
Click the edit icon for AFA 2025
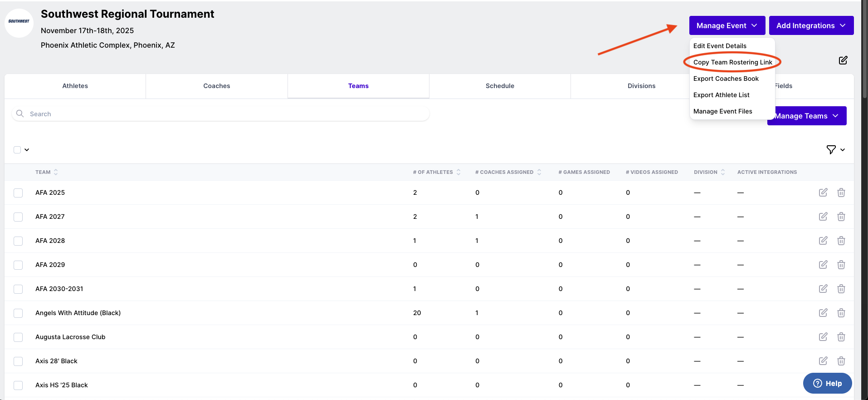823,193
